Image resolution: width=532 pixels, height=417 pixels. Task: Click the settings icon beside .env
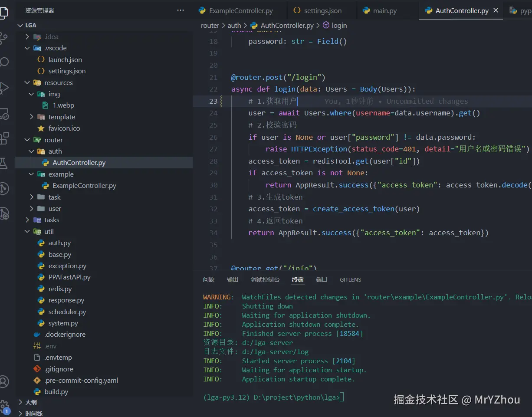37,346
